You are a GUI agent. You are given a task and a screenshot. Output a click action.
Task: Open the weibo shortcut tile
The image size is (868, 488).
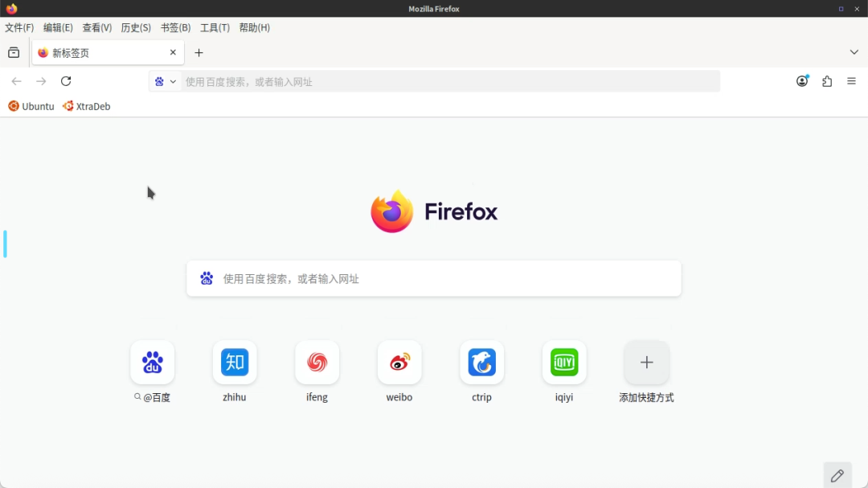tap(399, 363)
